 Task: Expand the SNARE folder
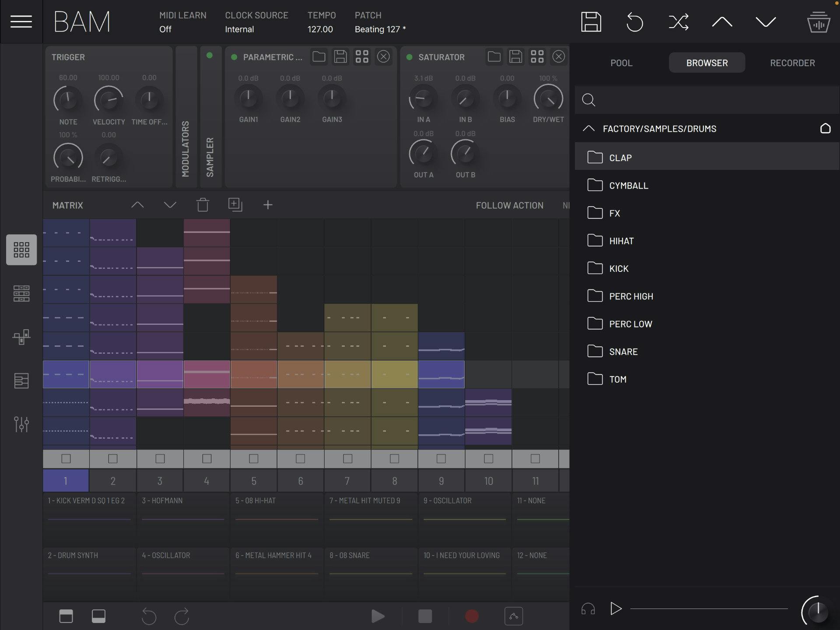click(x=623, y=351)
